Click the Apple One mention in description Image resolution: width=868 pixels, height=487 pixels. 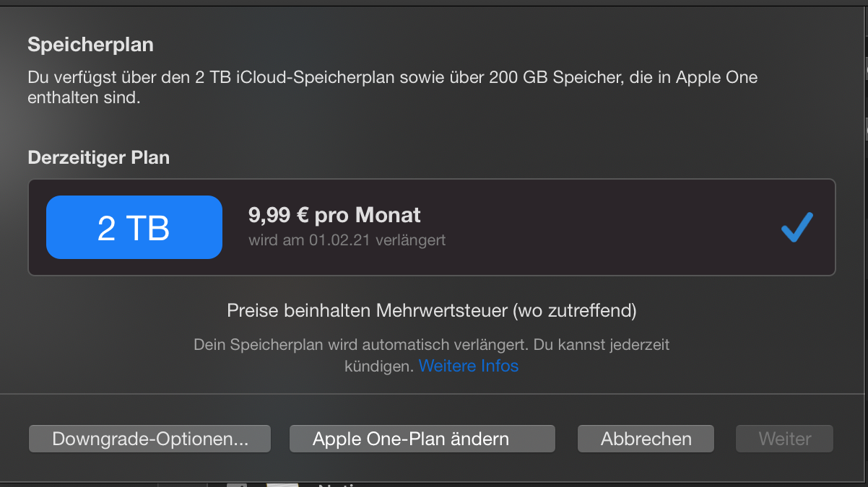[716, 77]
